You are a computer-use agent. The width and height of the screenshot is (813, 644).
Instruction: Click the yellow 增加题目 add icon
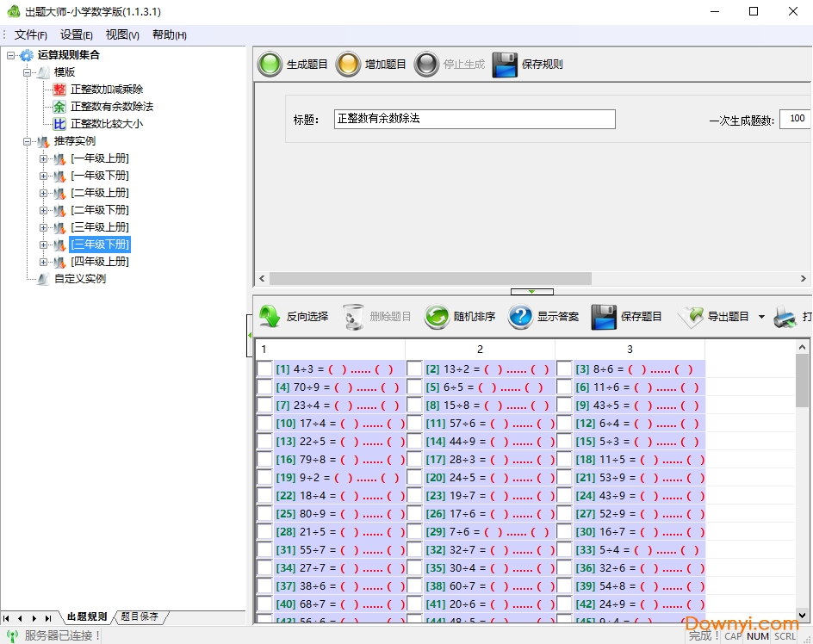point(348,65)
